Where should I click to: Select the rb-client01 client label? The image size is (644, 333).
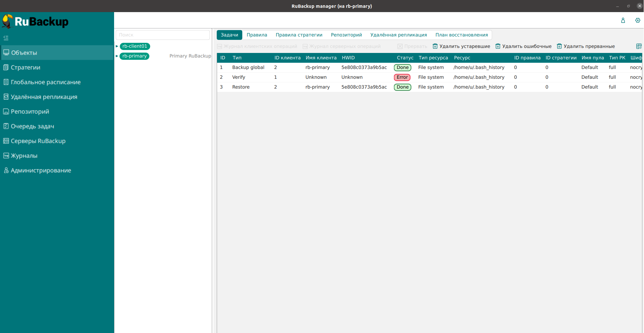(135, 46)
